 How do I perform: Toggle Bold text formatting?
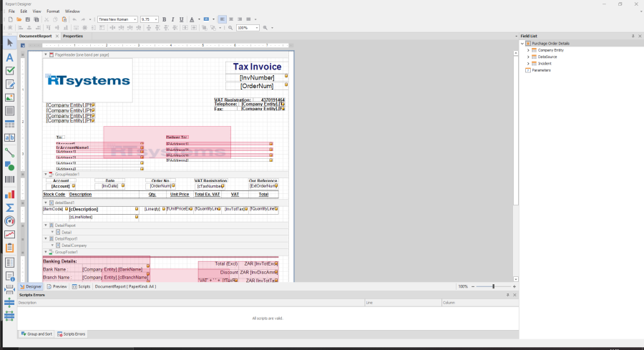pyautogui.click(x=164, y=19)
